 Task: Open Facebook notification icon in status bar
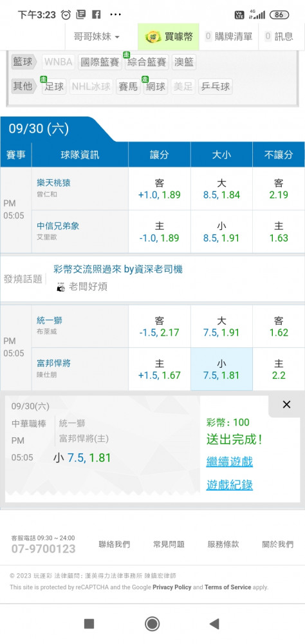[96, 15]
